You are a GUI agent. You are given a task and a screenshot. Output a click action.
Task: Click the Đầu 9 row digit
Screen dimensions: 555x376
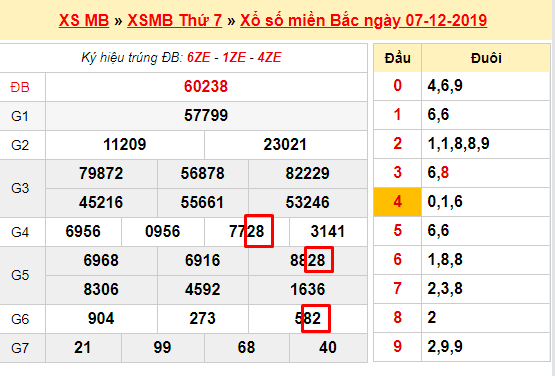point(397,347)
